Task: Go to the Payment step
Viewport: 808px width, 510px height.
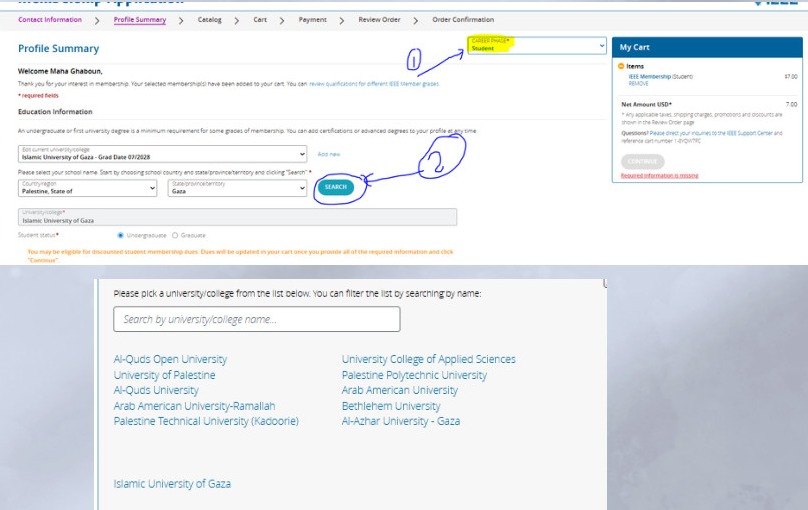Action: (312, 20)
